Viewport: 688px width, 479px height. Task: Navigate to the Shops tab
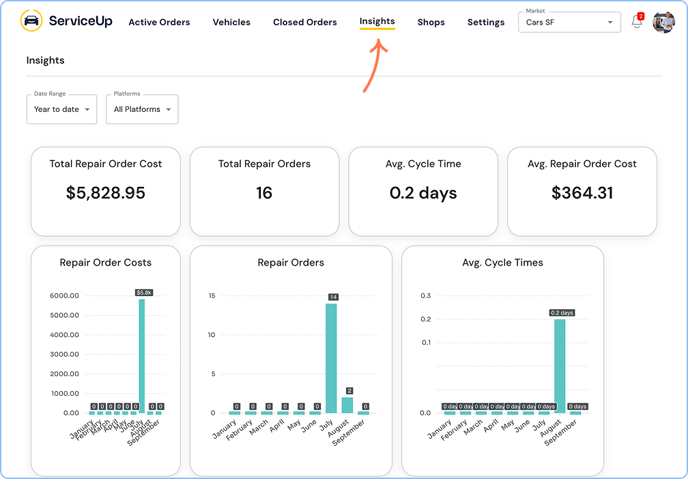click(x=431, y=22)
